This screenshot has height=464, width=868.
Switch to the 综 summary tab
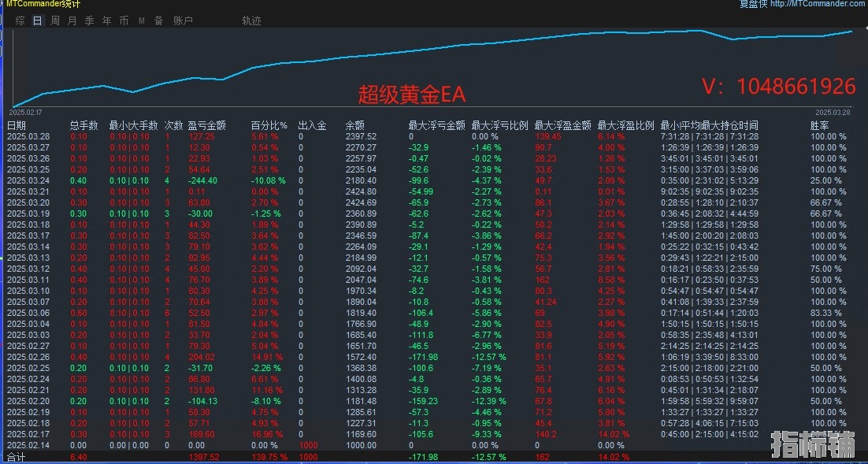pos(20,21)
